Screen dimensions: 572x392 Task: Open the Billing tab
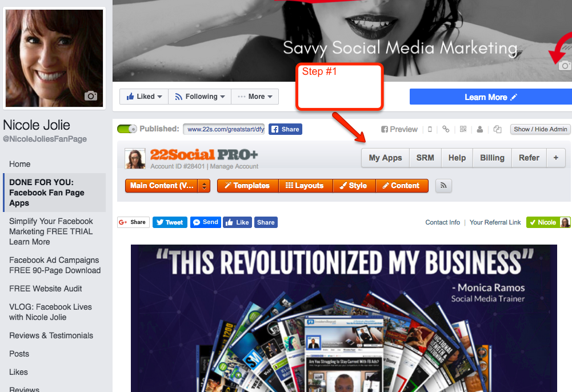click(x=492, y=158)
